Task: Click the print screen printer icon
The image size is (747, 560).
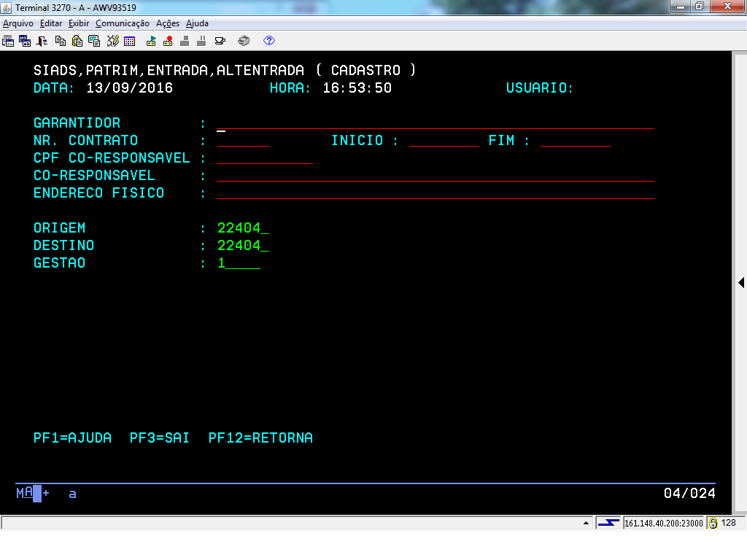Action: (244, 41)
